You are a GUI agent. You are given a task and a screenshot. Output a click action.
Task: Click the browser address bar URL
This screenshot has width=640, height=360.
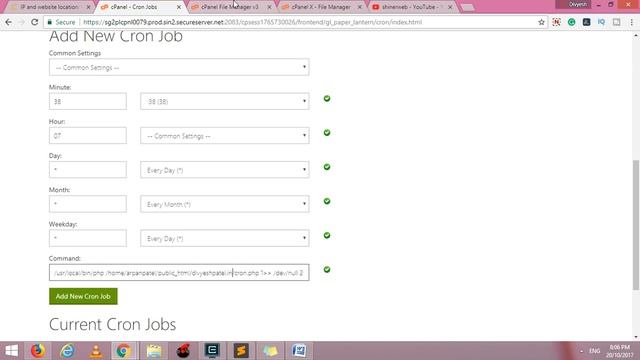[x=252, y=22]
